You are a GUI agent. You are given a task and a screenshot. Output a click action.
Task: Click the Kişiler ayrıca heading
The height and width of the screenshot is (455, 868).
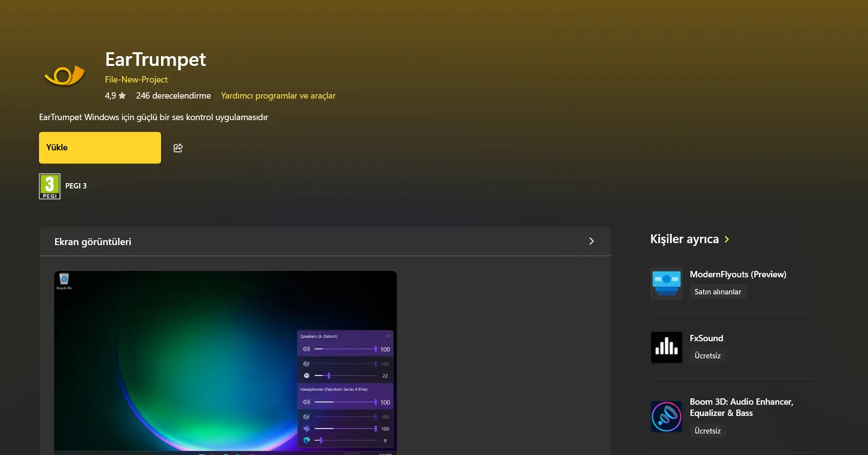[x=685, y=239]
